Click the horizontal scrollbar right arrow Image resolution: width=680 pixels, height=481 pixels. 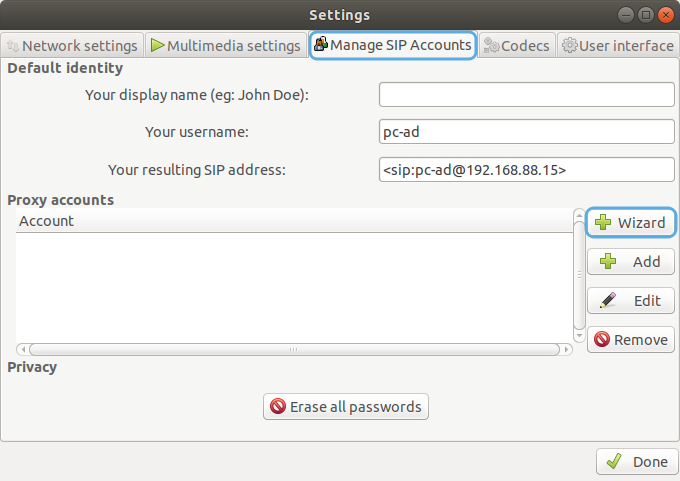pyautogui.click(x=567, y=349)
